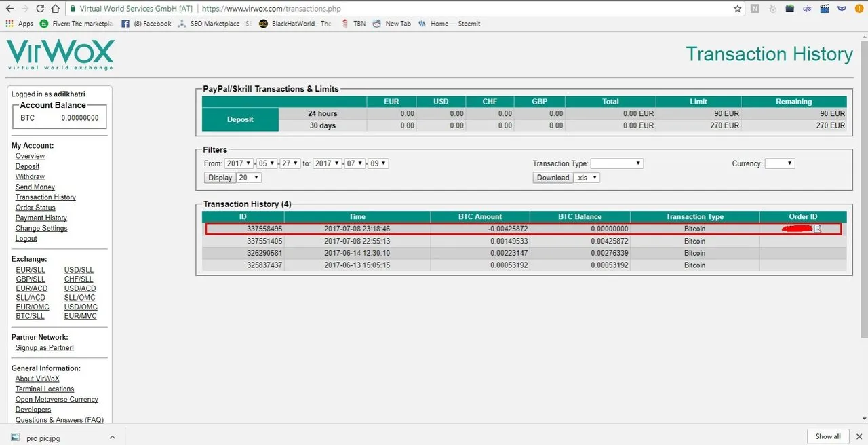
Task: Open the Home — Steemit bookmark
Action: pos(449,24)
